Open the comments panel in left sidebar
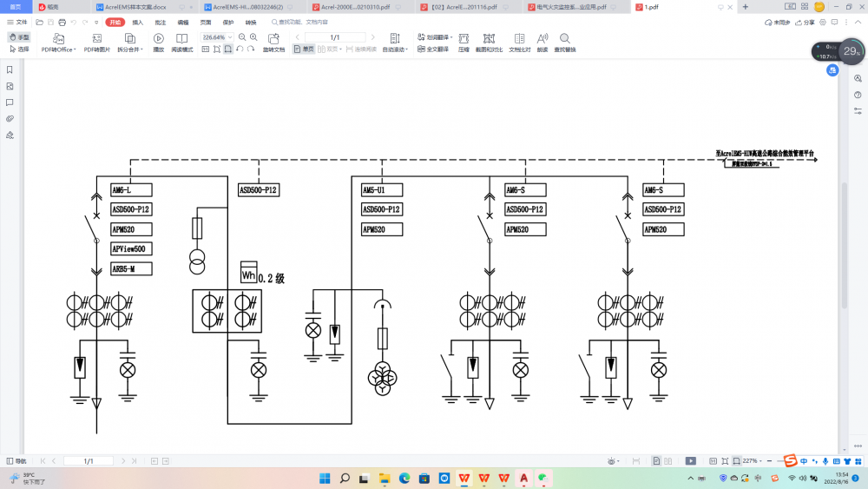The image size is (868, 489). (10, 102)
